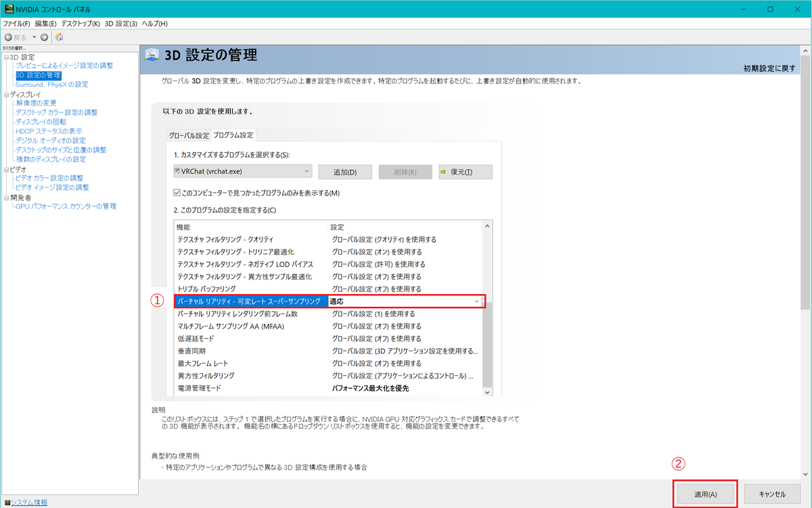Open the 適応 setting dropdown arrow
Viewport: 812px width, 508px height.
(477, 301)
